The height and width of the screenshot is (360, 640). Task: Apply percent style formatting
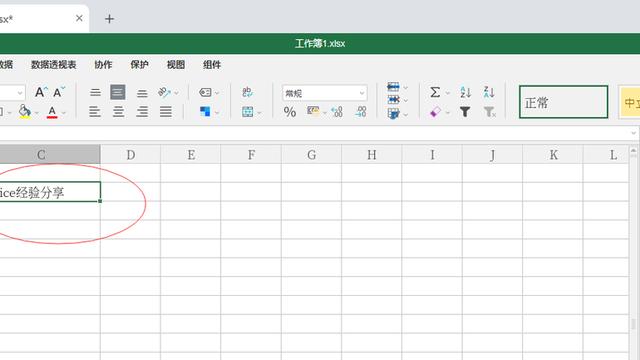click(x=290, y=112)
